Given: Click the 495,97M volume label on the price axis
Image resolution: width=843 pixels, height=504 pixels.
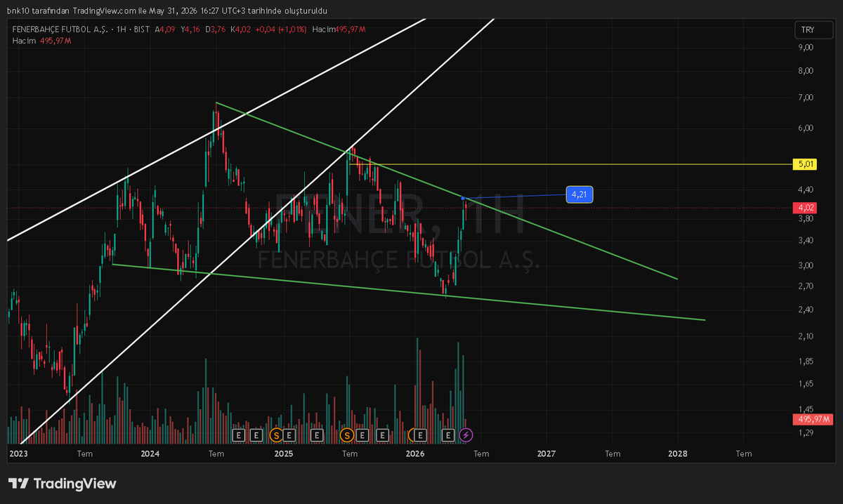Looking at the screenshot, I should coord(812,419).
